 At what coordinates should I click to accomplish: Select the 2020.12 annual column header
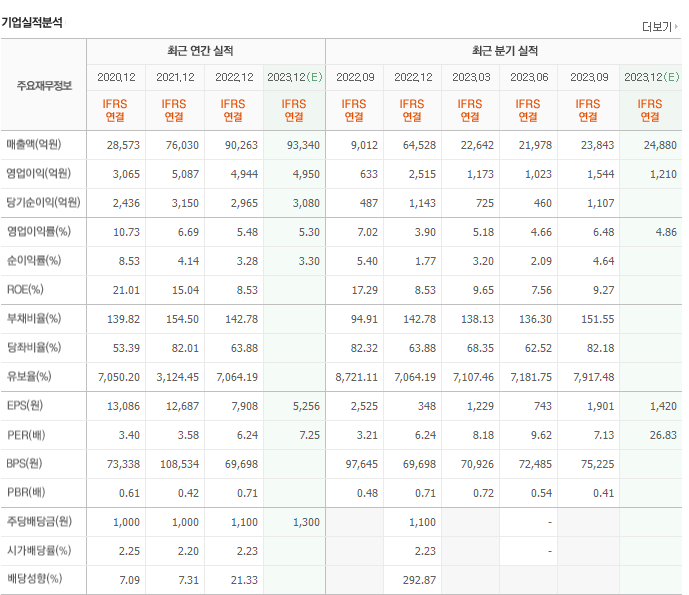pyautogui.click(x=116, y=77)
